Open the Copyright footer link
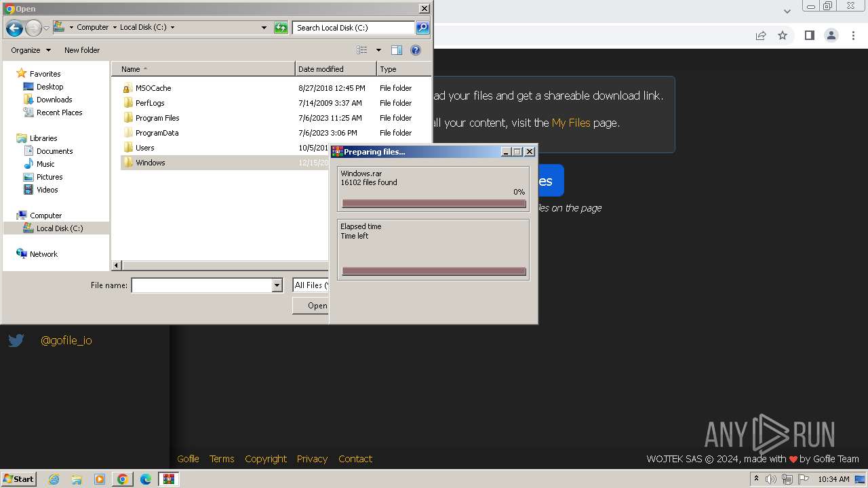 click(x=266, y=459)
